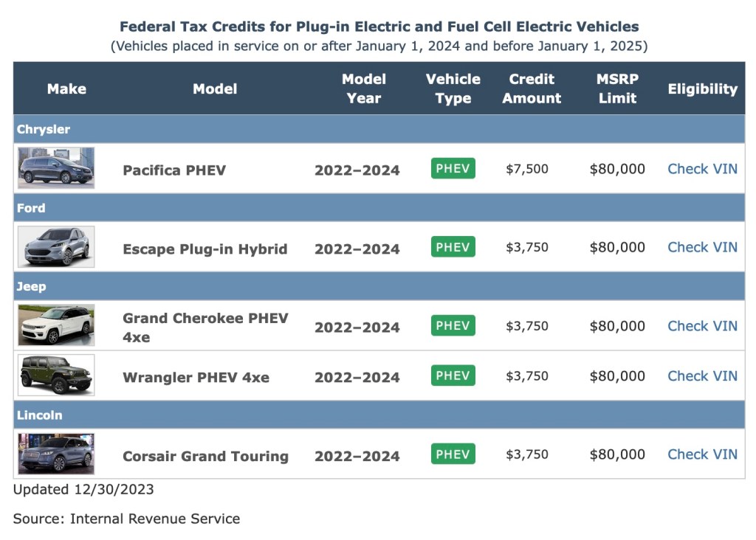Viewport: 756px width, 540px height.
Task: Check VIN for Corsair Grand Touring
Action: pyautogui.click(x=702, y=454)
